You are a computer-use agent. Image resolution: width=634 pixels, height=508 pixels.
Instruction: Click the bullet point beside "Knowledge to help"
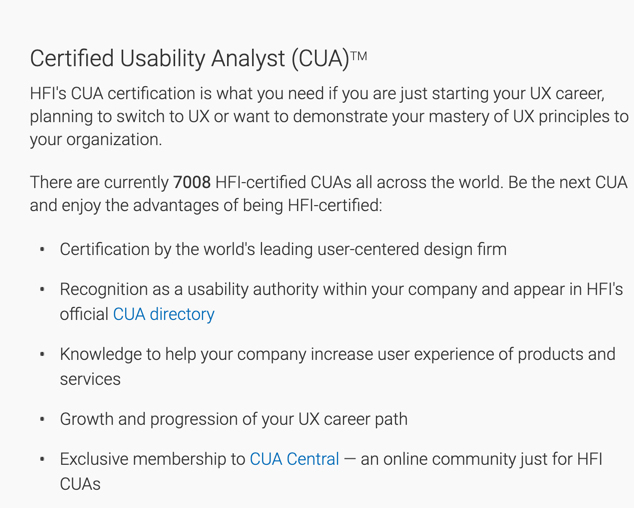[x=42, y=355]
